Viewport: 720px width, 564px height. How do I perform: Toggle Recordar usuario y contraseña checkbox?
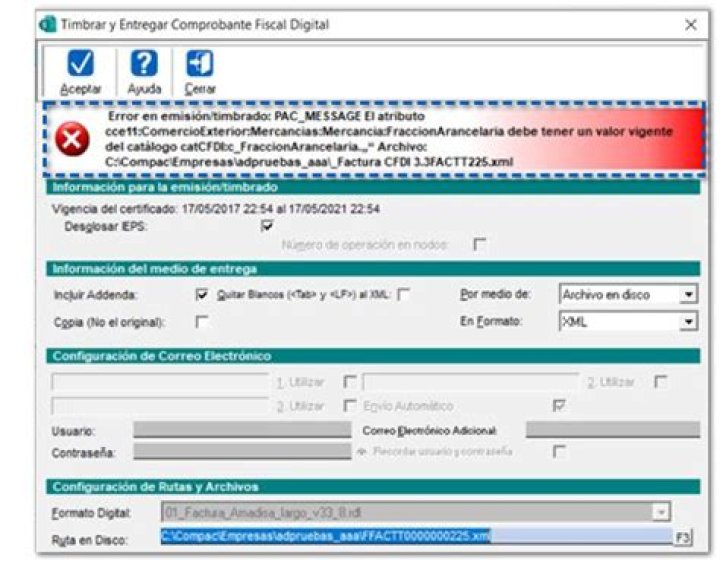tap(559, 452)
